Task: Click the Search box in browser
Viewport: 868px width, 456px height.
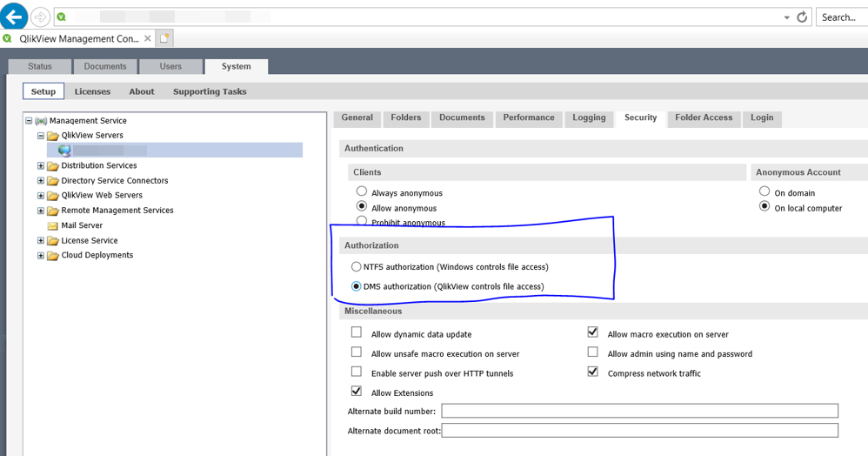Action: 842,17
